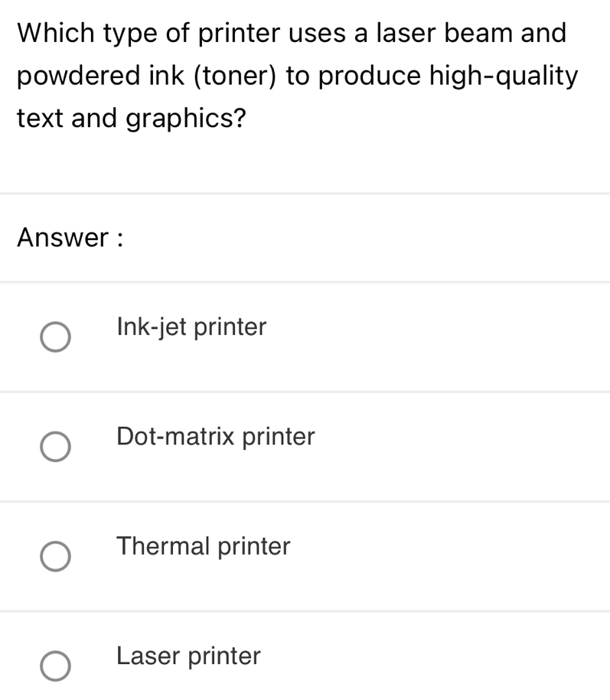Click the Thermal printer label text
This screenshot has width=610, height=700.
202,547
